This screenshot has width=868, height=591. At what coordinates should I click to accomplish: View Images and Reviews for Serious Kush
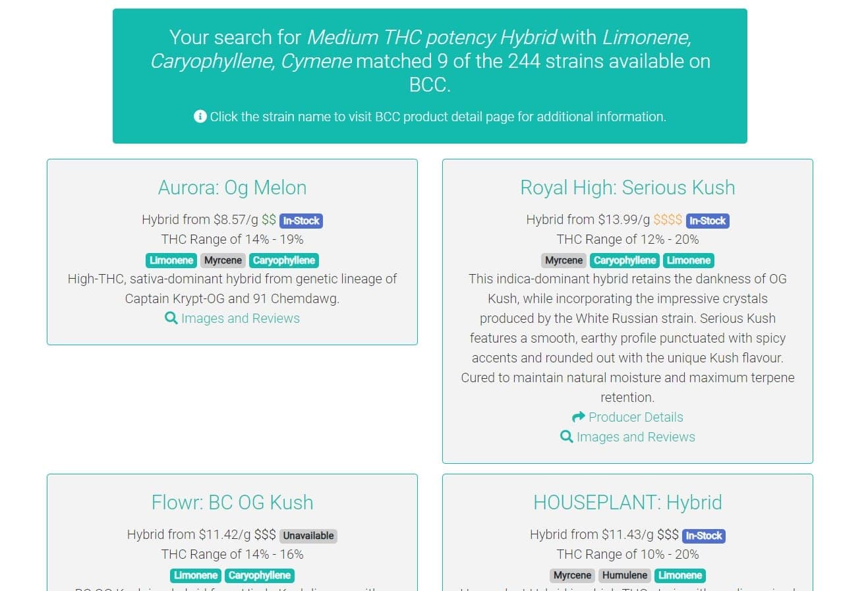[635, 437]
